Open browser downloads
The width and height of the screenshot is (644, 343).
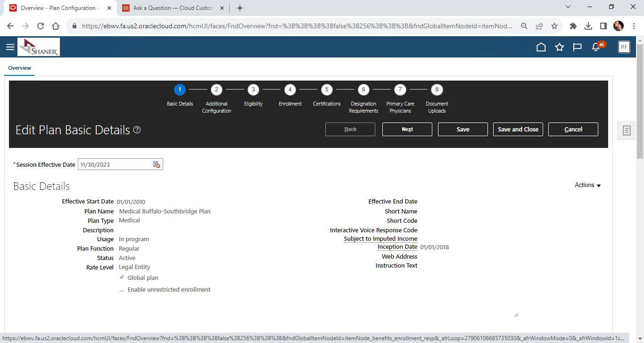tap(588, 26)
